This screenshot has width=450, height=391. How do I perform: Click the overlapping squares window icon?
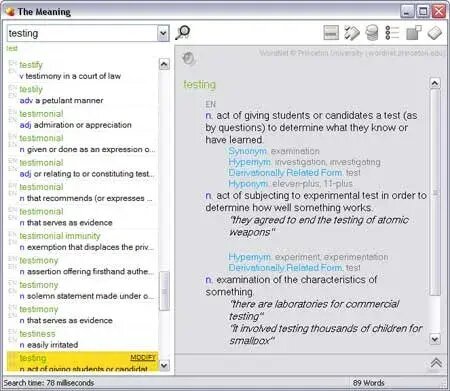pos(413,33)
